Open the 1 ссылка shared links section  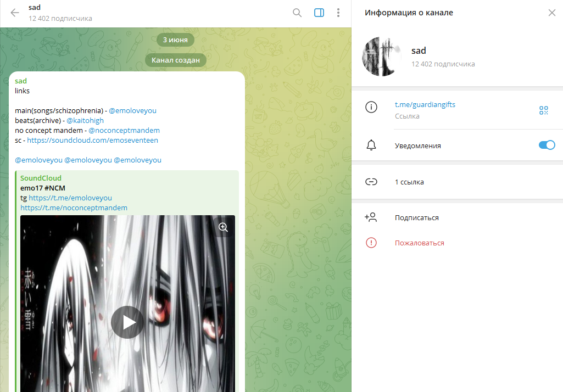pos(457,182)
